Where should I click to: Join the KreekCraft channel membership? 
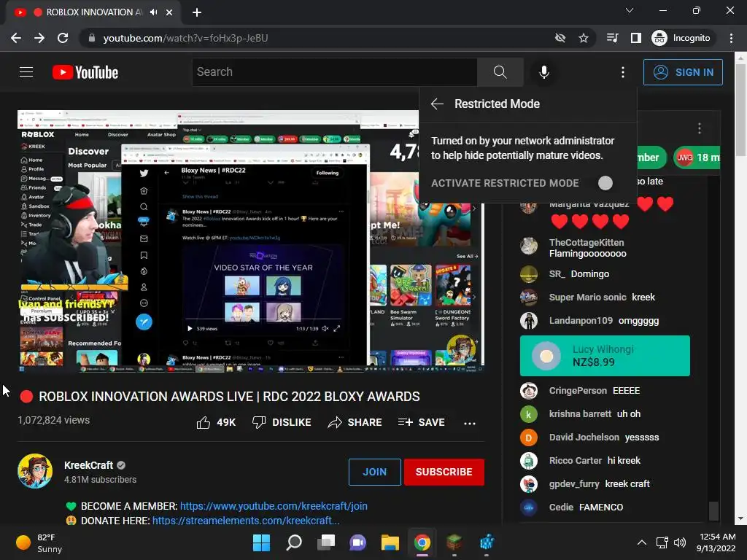click(374, 472)
